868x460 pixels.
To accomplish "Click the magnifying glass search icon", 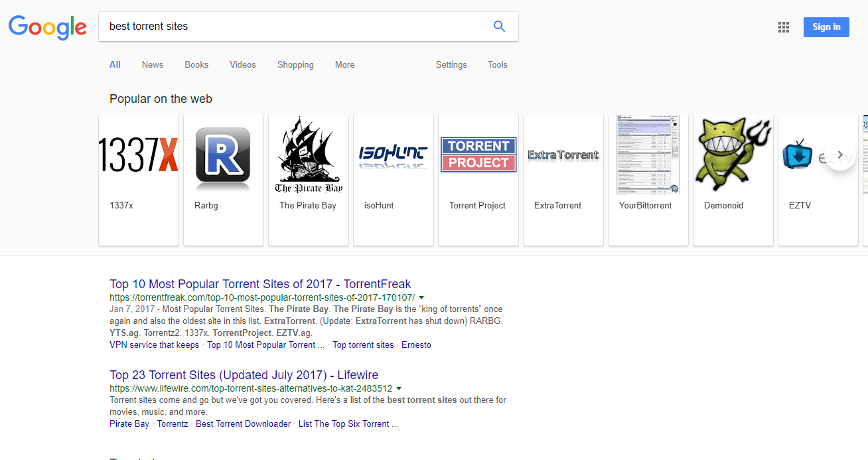I will point(499,27).
